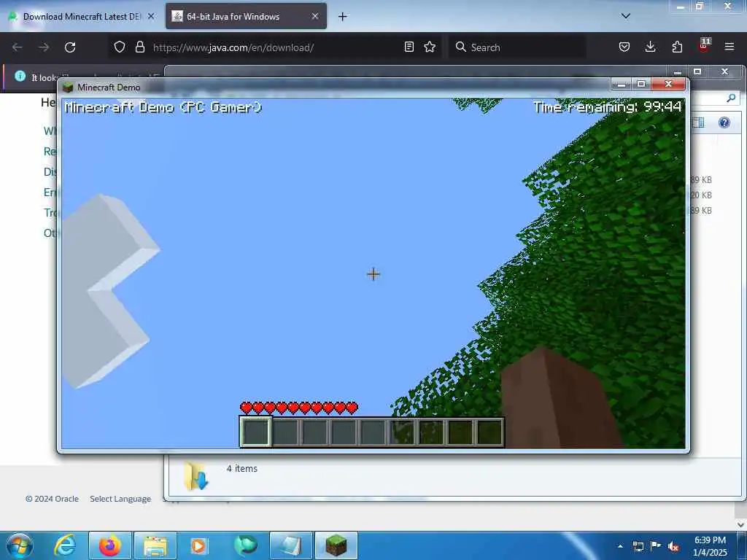Show hidden system tray icons

click(620, 546)
